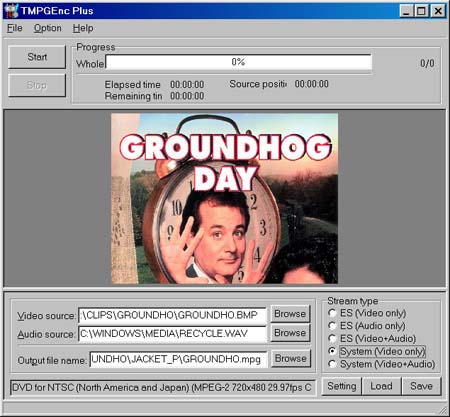Image resolution: width=450 pixels, height=417 pixels.
Task: Click the TMPGEnc Plus title bar text
Action: pyautogui.click(x=57, y=11)
